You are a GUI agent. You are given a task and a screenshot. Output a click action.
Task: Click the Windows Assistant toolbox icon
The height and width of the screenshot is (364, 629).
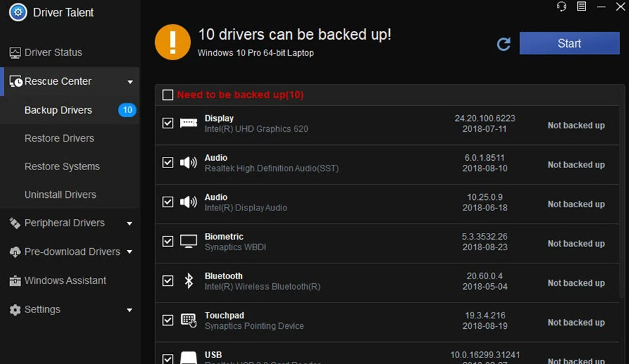click(15, 281)
